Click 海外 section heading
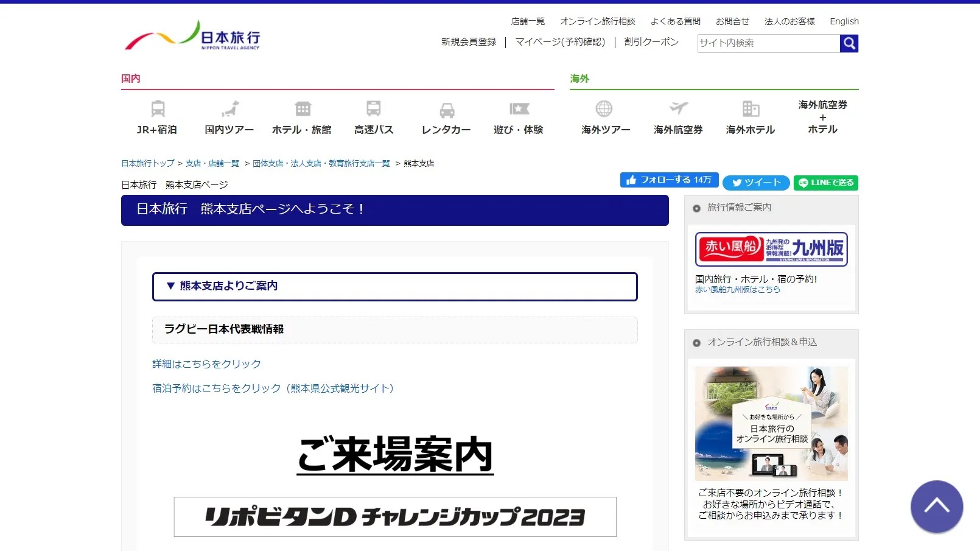Screen dimensions: 980x551 579,79
